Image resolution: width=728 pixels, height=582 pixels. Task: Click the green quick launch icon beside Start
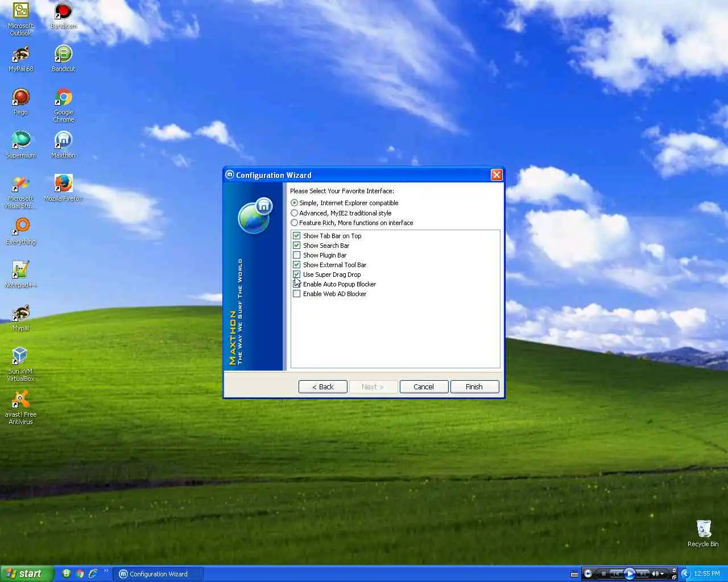[x=67, y=573]
